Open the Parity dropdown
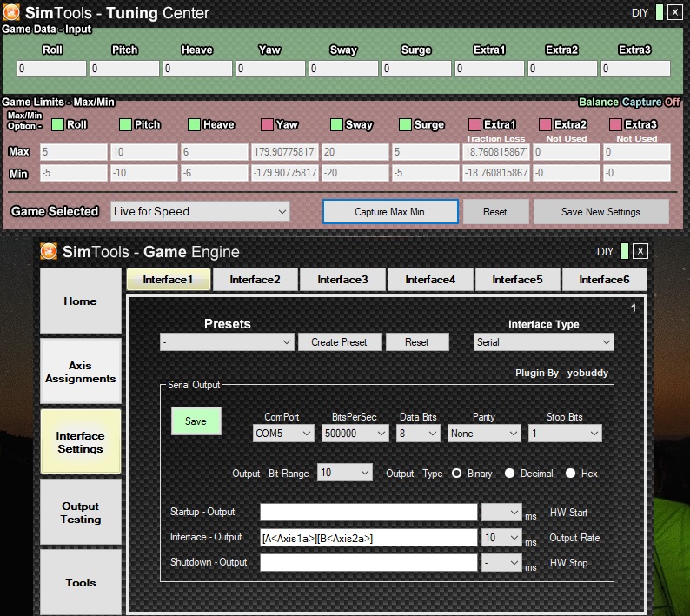 pos(484,434)
